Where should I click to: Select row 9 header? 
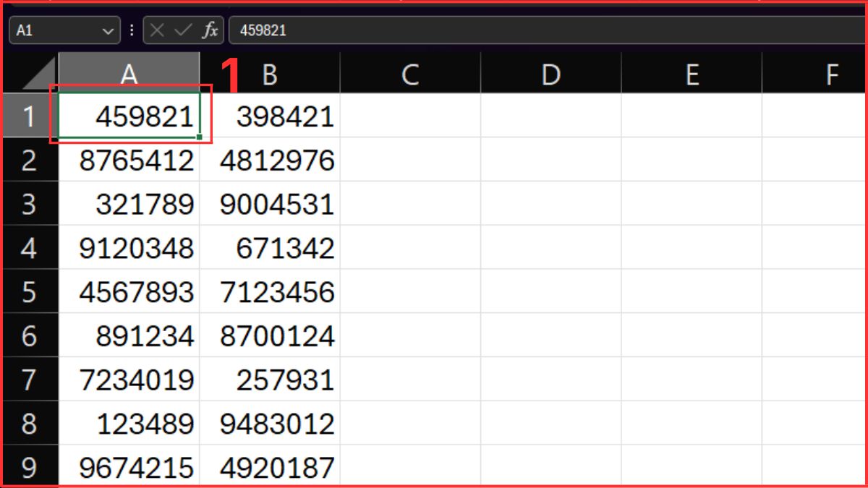[x=30, y=466]
